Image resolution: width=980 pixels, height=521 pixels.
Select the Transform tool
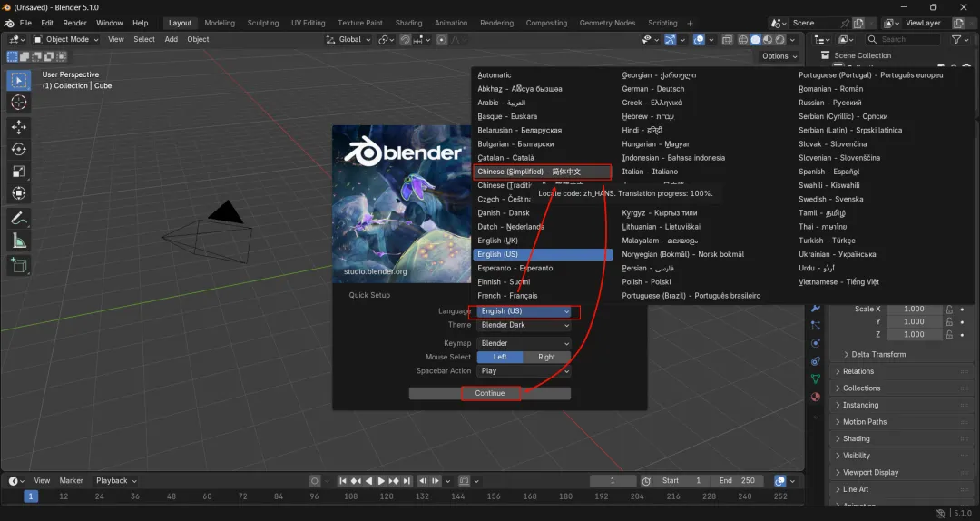click(19, 194)
